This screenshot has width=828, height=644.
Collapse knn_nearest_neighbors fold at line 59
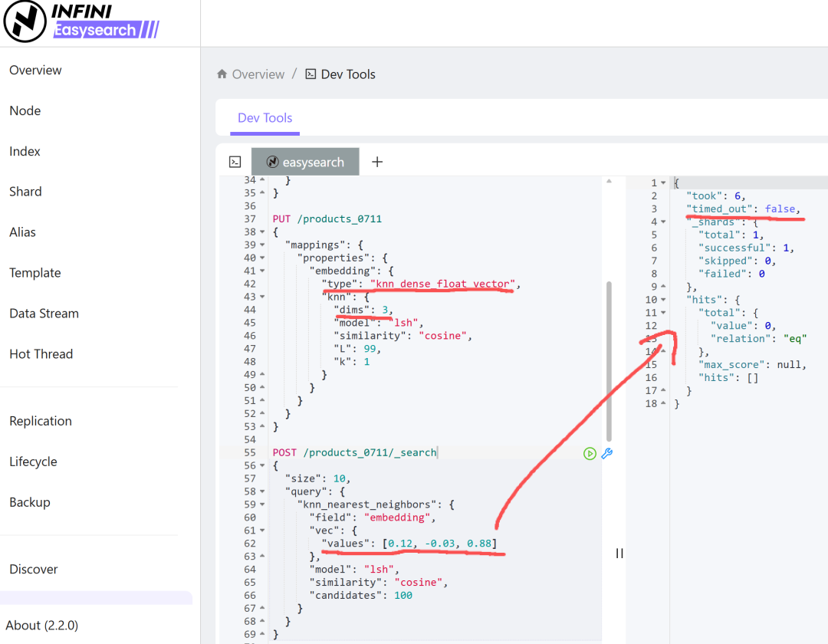(262, 504)
